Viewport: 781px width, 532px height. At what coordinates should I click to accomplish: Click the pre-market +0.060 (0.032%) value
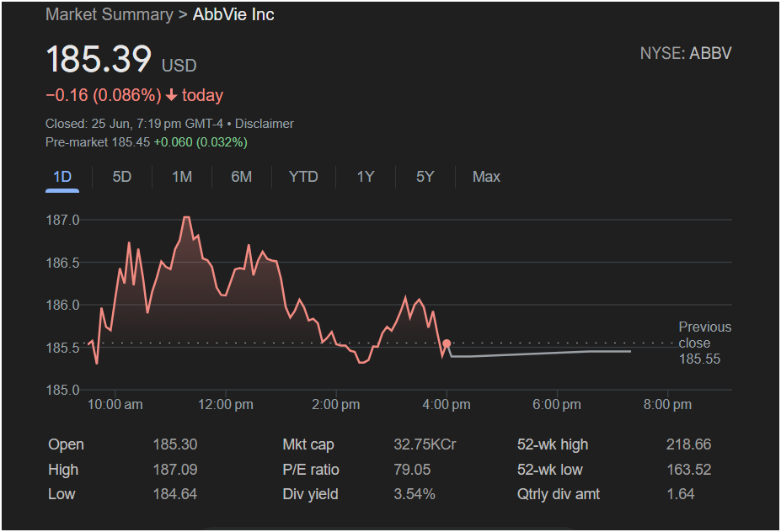[x=201, y=142]
